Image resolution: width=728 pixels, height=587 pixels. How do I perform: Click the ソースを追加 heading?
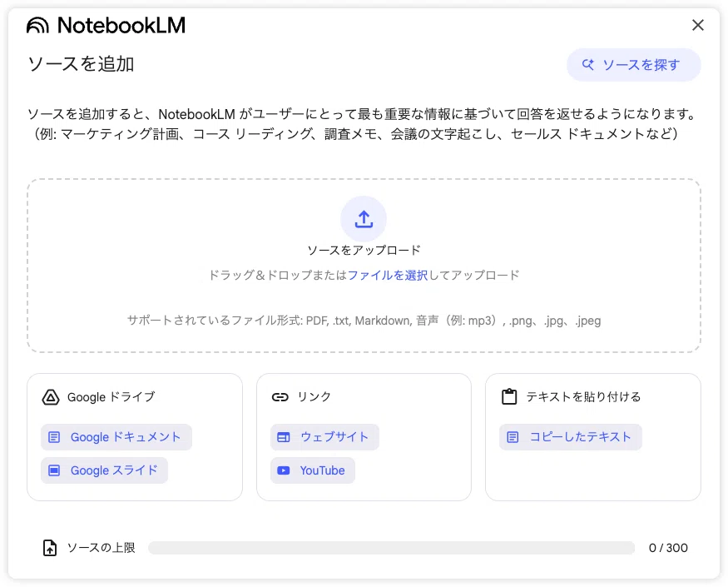click(x=82, y=64)
